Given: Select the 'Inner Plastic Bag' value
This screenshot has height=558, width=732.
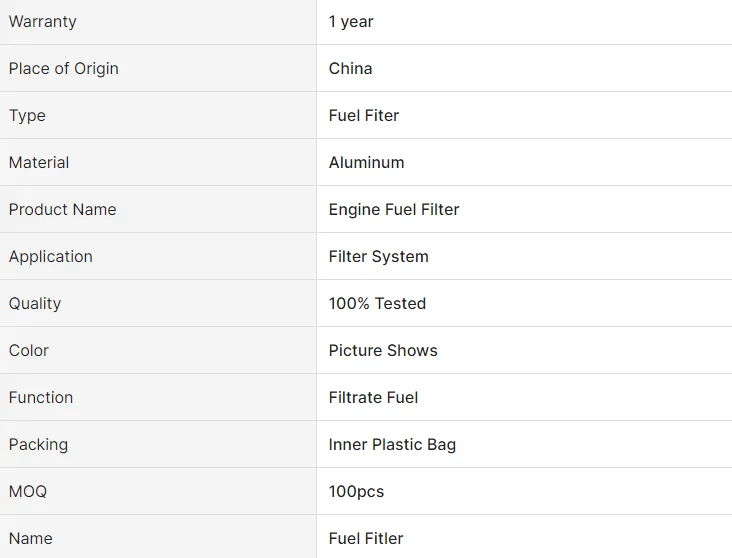Looking at the screenshot, I should point(393,444).
